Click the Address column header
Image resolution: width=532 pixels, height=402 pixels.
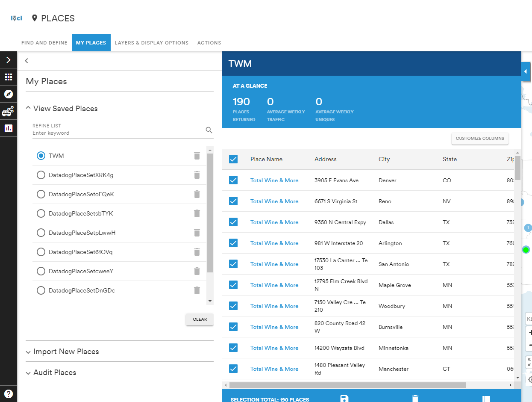(326, 159)
